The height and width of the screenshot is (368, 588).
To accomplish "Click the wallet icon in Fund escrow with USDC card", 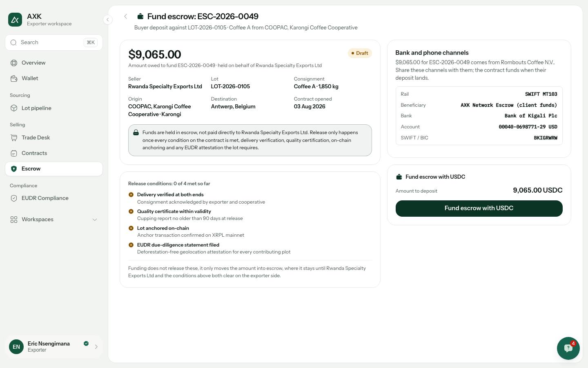I will point(399,177).
